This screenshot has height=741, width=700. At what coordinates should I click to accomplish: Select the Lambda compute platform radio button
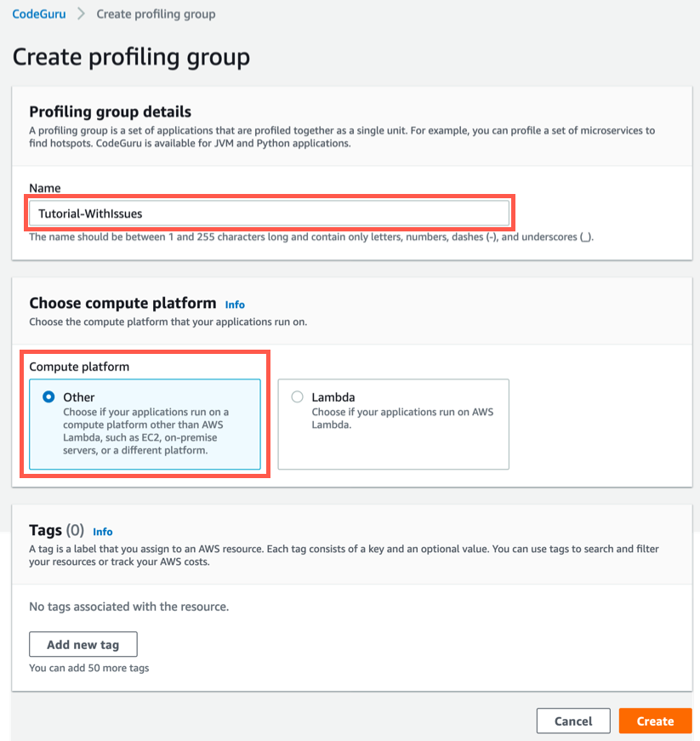tap(297, 397)
